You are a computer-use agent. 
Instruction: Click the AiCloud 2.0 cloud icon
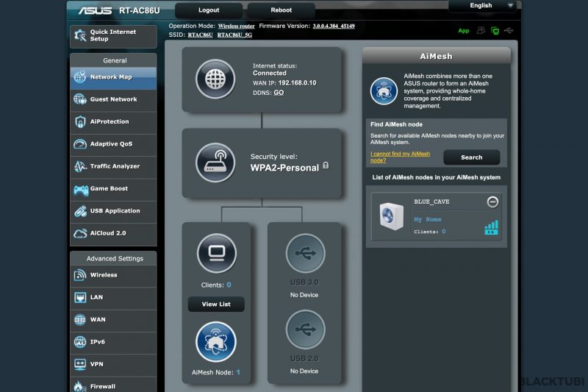pos(80,233)
